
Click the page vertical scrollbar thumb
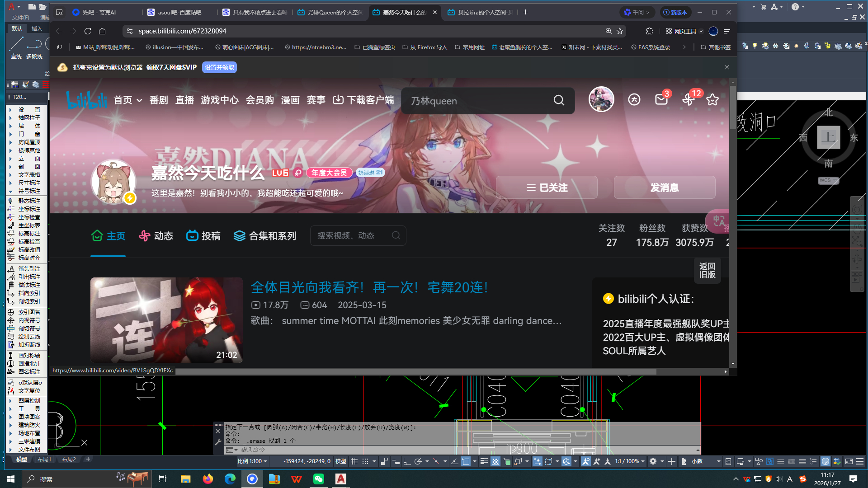(x=732, y=106)
